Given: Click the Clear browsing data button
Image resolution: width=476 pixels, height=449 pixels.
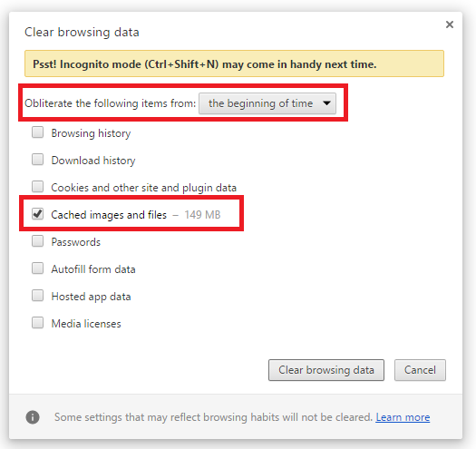Looking at the screenshot, I should point(326,370).
